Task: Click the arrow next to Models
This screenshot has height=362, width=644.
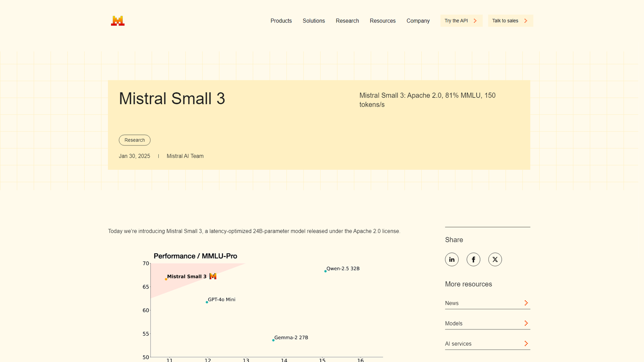Action: point(526,323)
